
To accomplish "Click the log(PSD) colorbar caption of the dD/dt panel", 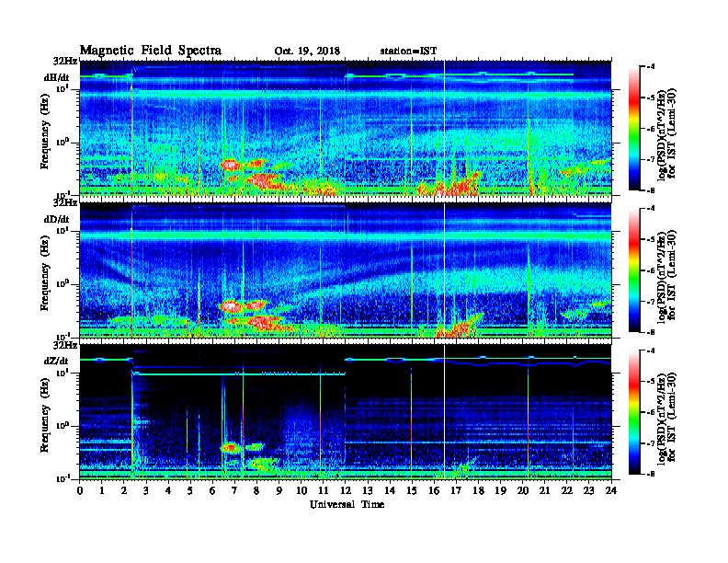I will [666, 275].
